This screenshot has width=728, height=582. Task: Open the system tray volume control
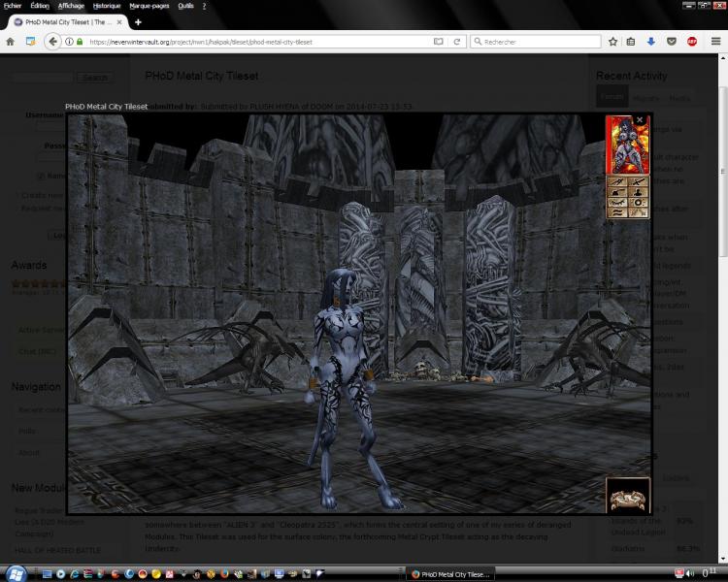(690, 574)
